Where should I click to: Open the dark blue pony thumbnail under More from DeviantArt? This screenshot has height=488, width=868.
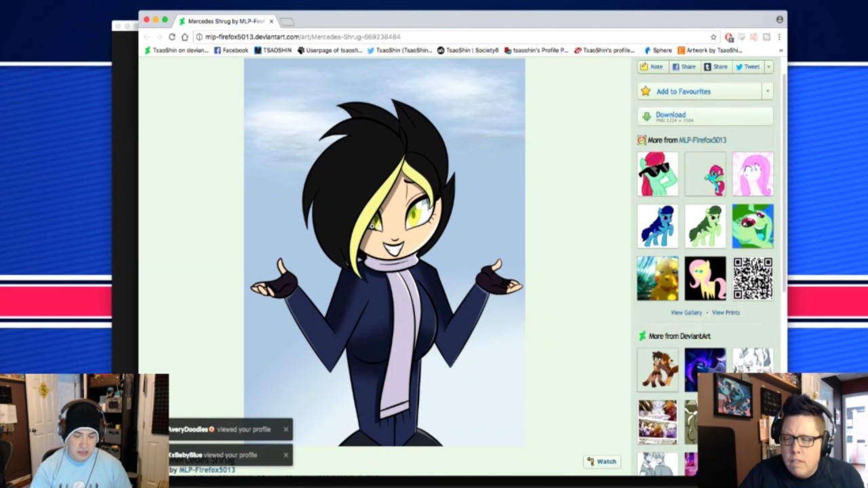pyautogui.click(x=705, y=369)
